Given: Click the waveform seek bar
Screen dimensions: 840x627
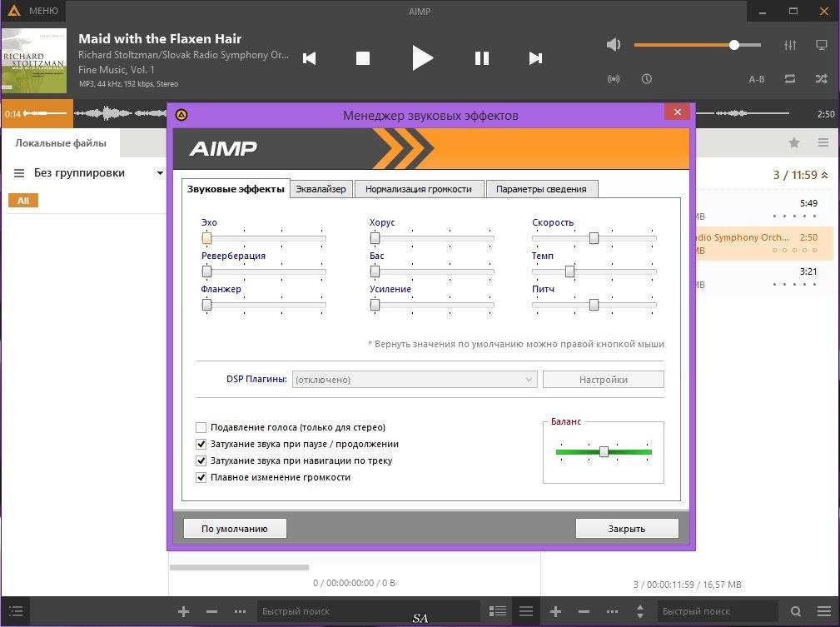Looking at the screenshot, I should [418, 113].
